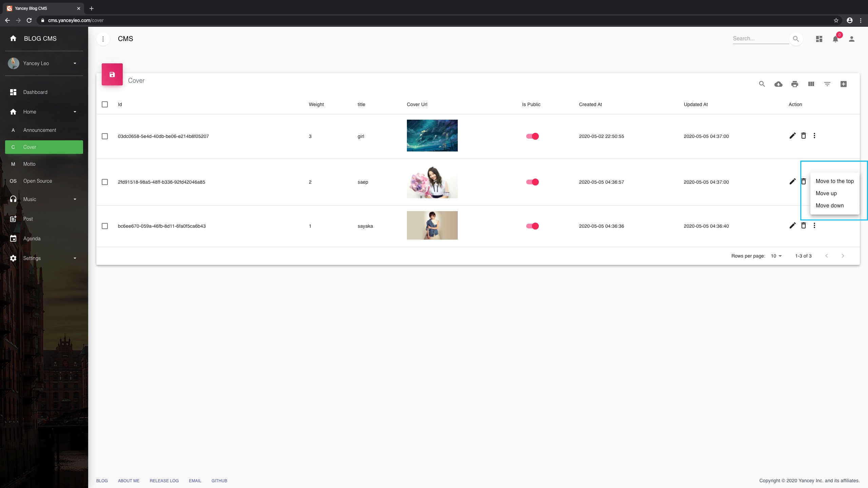
Task: Open a new browser tab
Action: (92, 8)
